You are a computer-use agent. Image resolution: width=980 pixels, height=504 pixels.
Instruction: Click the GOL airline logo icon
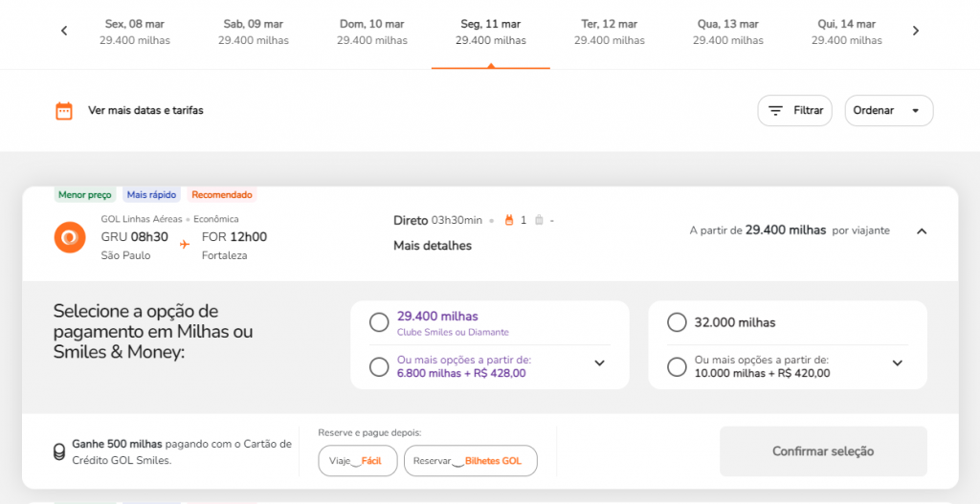click(x=70, y=237)
